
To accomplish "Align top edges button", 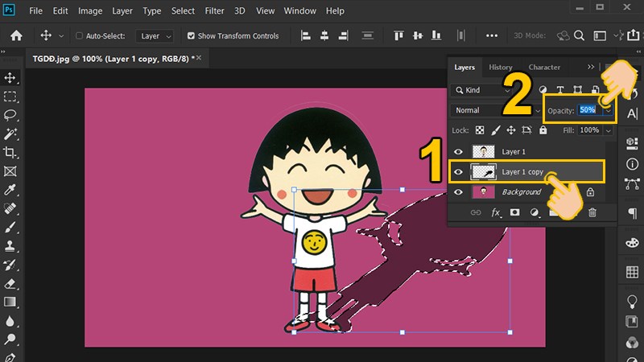I will pos(398,35).
